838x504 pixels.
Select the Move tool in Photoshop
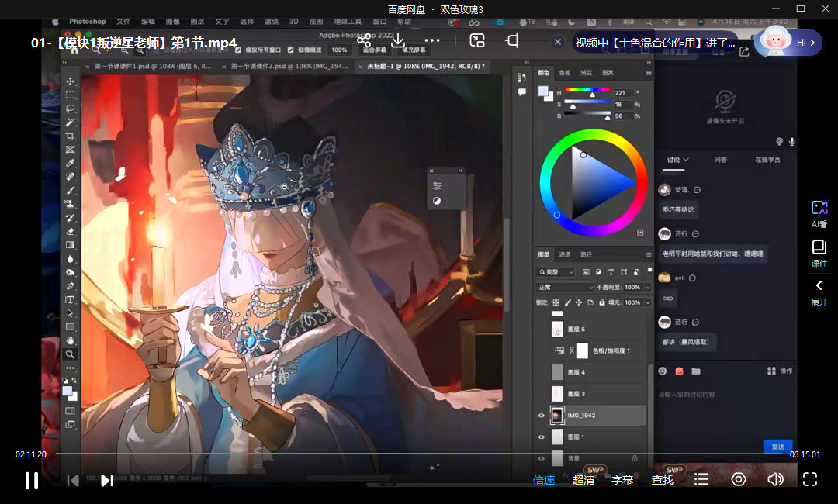pos(70,81)
